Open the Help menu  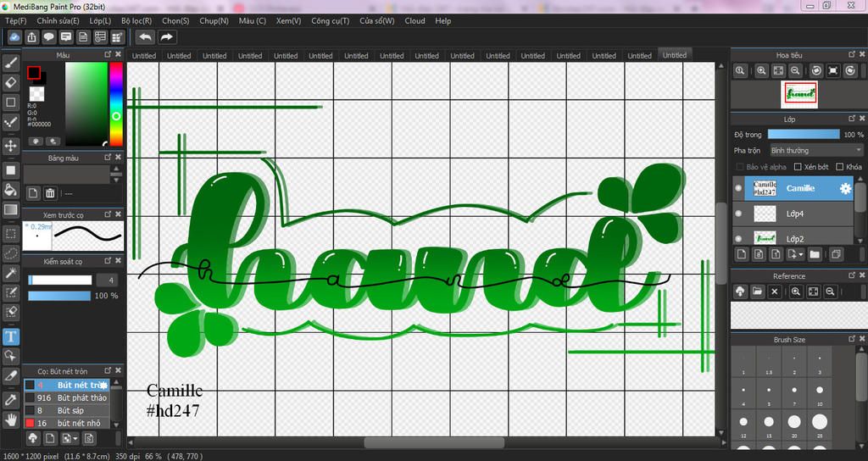[442, 21]
